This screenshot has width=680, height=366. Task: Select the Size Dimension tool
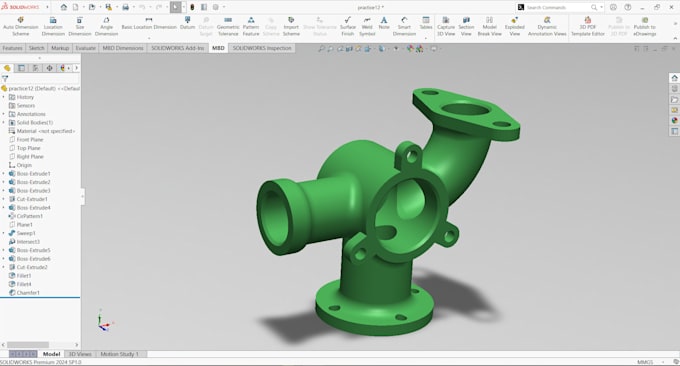[x=80, y=26]
